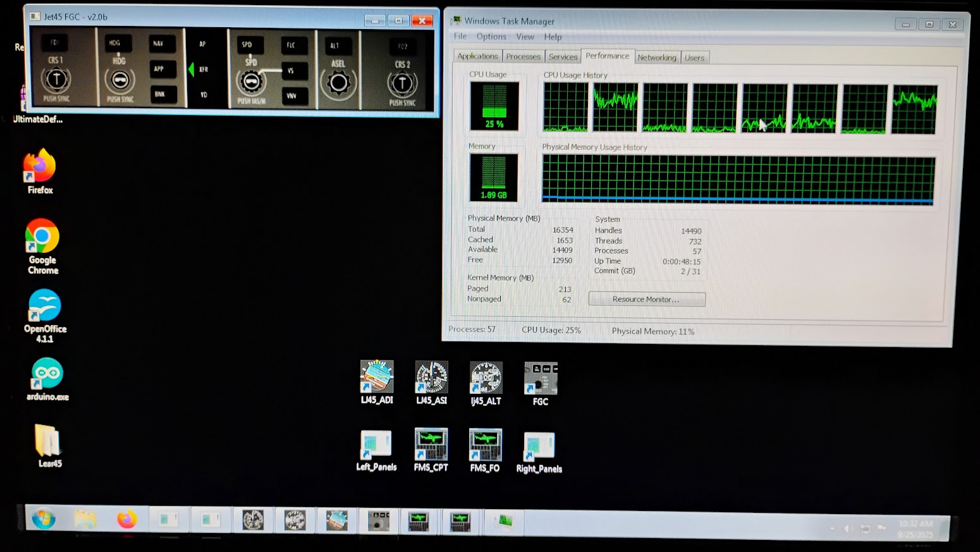Switch to the Networking tab
This screenshot has height=552, width=980.
(656, 58)
